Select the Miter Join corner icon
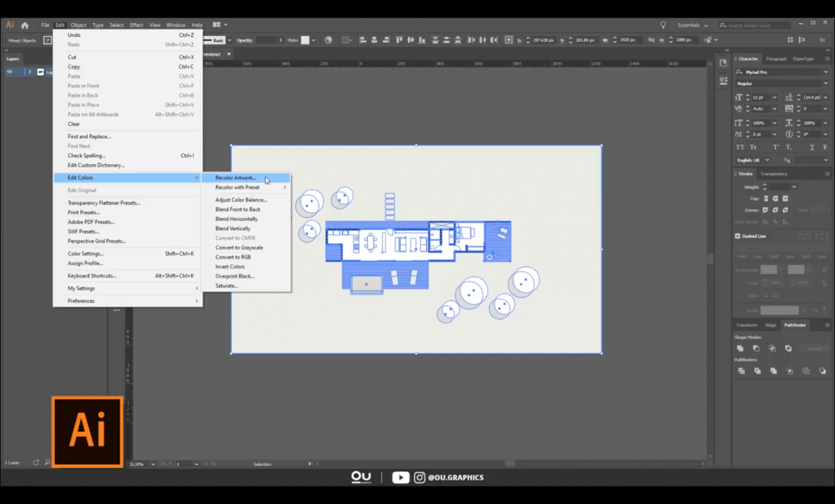 (x=766, y=210)
